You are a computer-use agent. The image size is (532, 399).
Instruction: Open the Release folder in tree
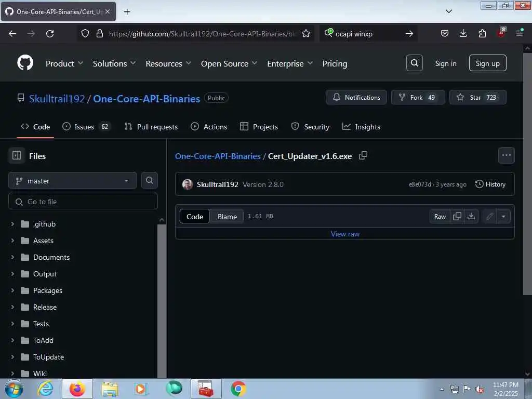pos(45,307)
